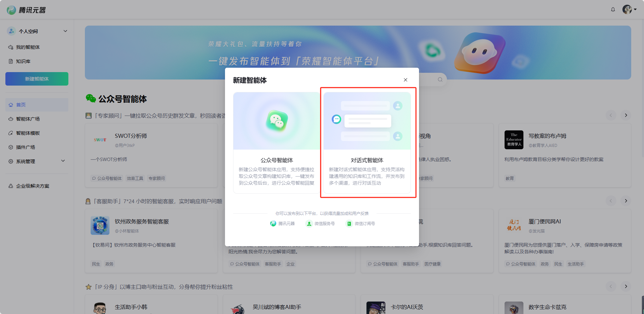Open 吴川斌的博客AI助手 agent card
The height and width of the screenshot is (314, 644).
tap(289, 304)
